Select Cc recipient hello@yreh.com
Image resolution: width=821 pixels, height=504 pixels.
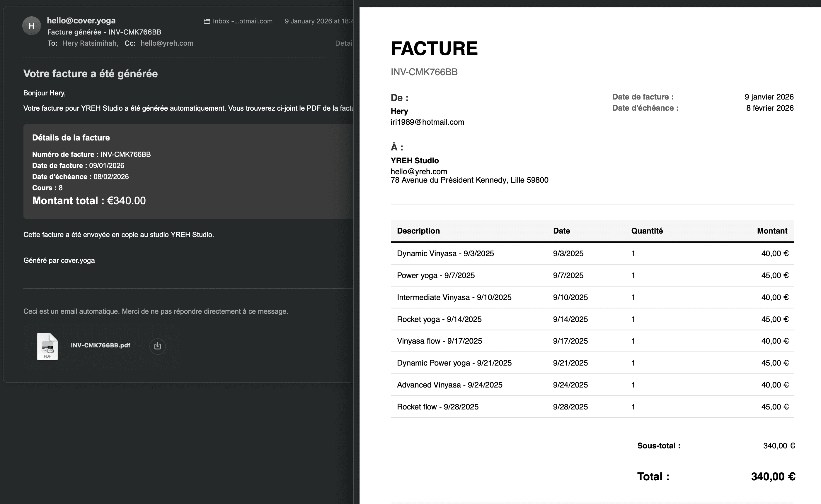coord(167,43)
